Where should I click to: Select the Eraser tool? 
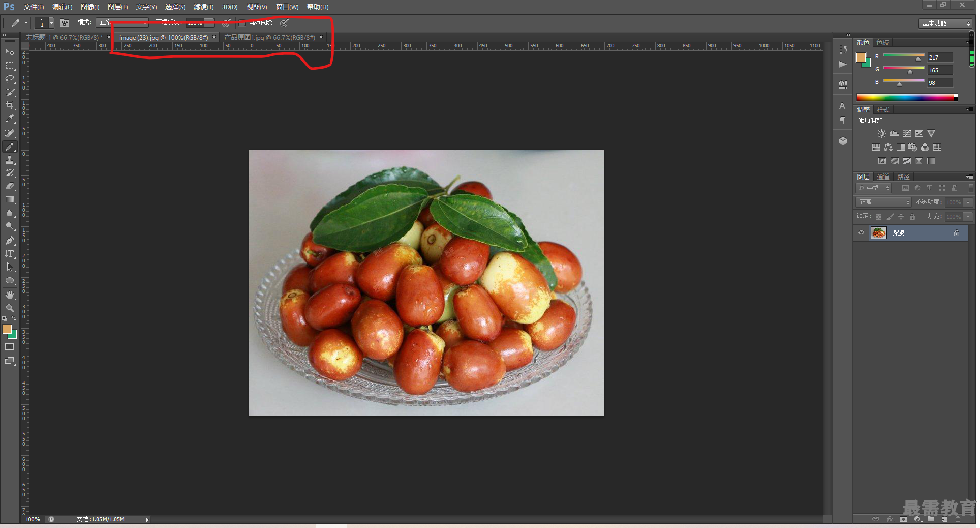(10, 186)
